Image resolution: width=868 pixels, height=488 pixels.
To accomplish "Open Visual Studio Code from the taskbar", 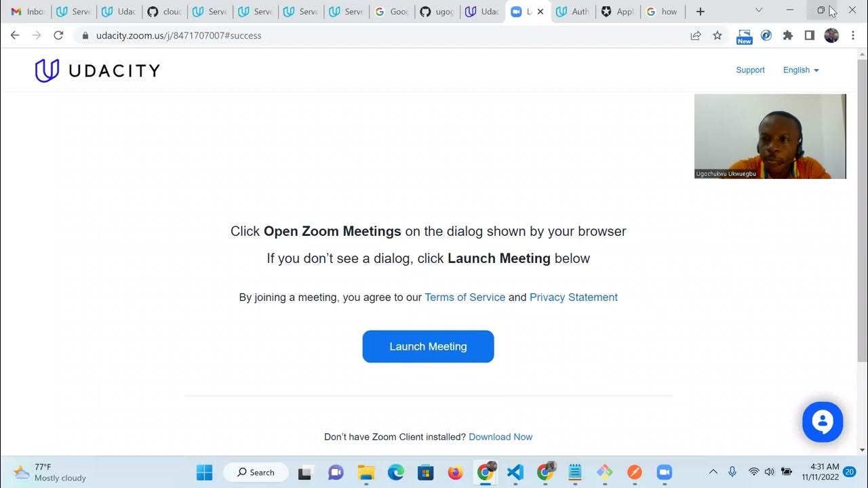I will pos(515,472).
